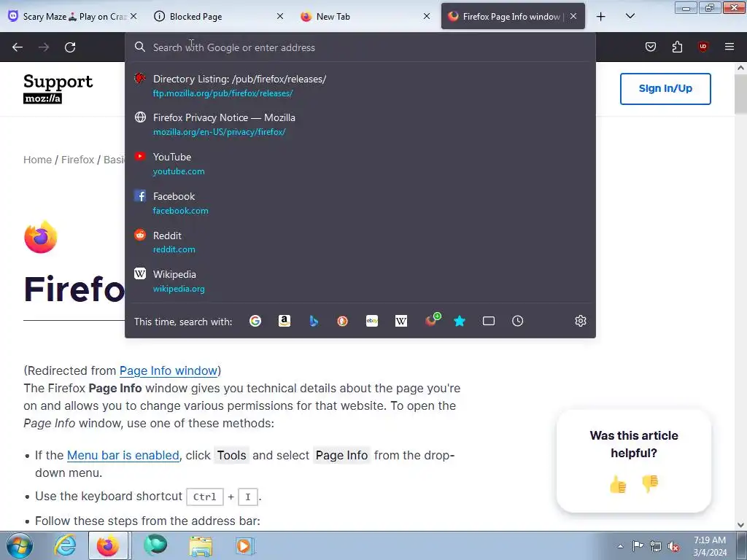Search this time with Amazon

[x=285, y=322]
